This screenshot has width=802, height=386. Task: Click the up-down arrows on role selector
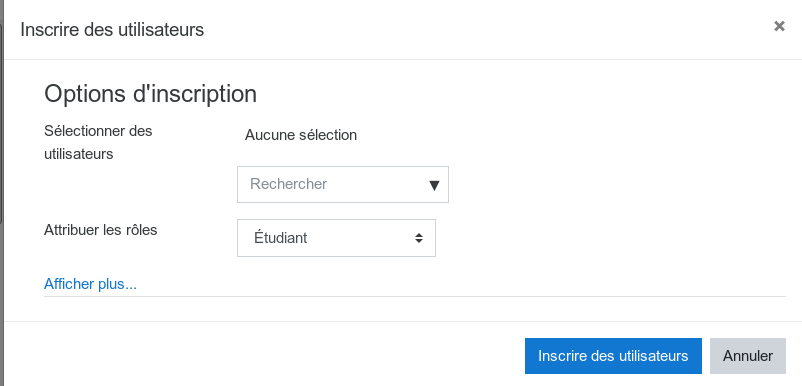click(419, 238)
